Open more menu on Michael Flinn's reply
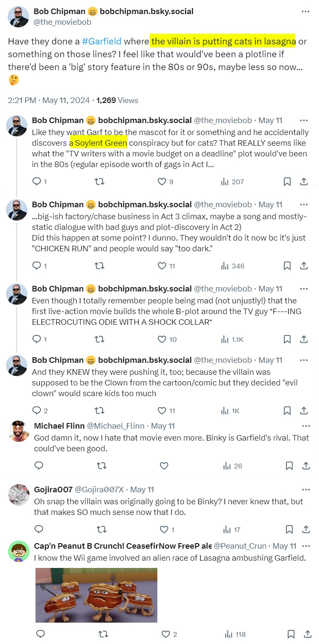 tap(306, 426)
